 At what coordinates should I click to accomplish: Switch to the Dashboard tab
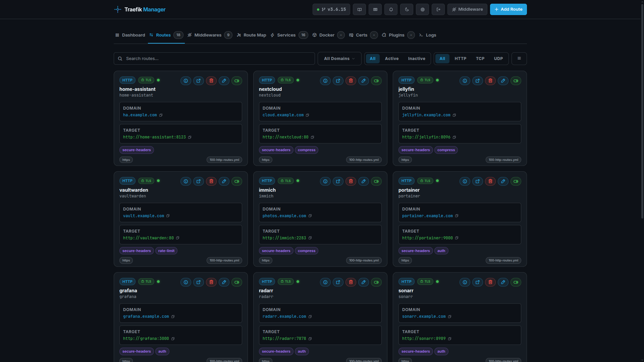pyautogui.click(x=130, y=35)
